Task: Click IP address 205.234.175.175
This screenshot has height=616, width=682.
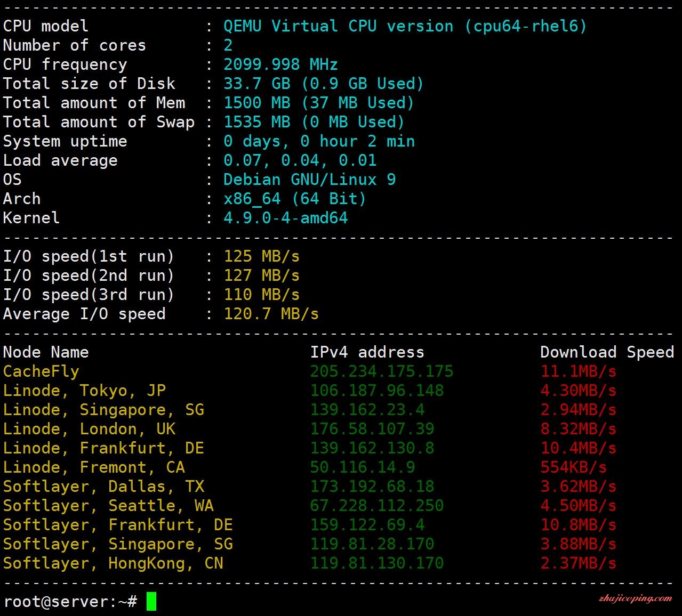Action: [382, 371]
